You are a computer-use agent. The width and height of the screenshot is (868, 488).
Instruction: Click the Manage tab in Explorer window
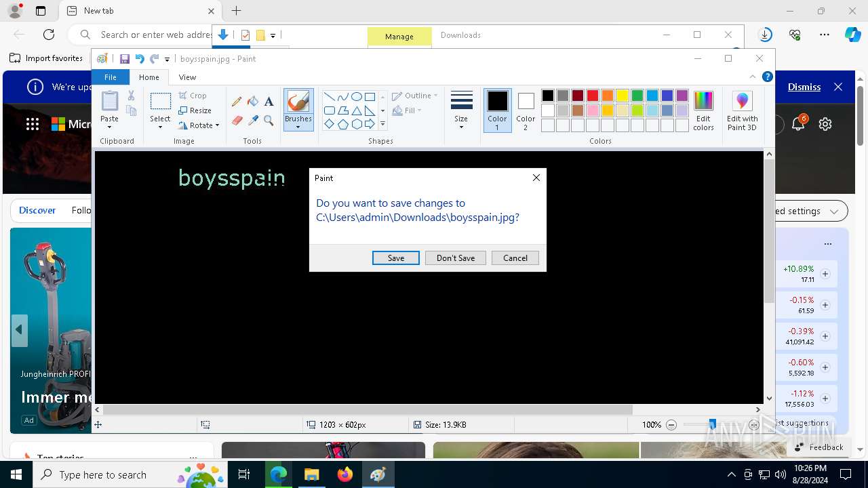click(399, 37)
